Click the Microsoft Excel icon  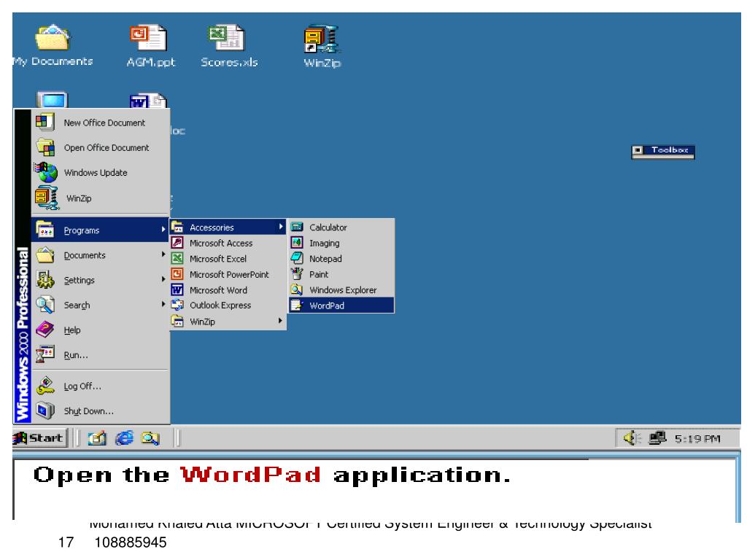coord(177,258)
